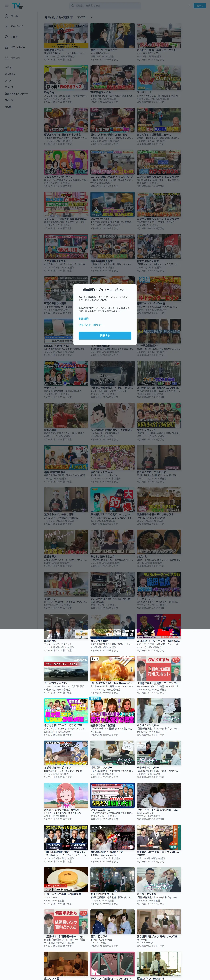The height and width of the screenshot is (980, 210).
Task: Click the dropdown arrow next to すべて
Action: 91,17
